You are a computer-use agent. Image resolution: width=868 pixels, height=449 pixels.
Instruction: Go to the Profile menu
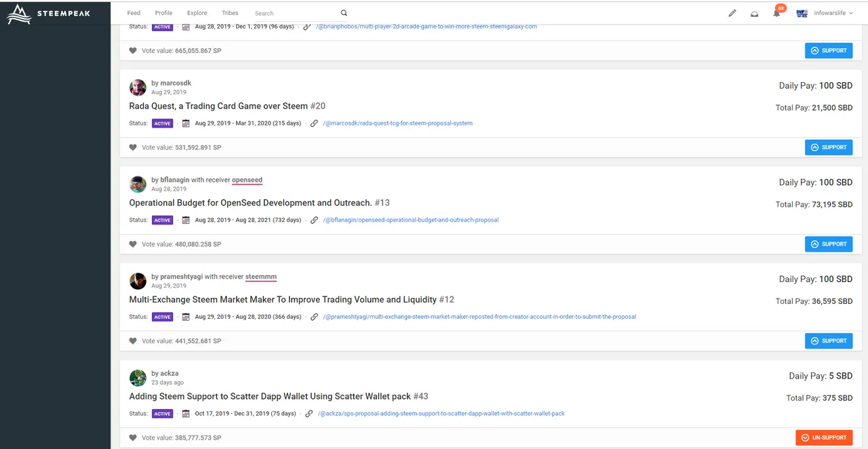point(163,13)
